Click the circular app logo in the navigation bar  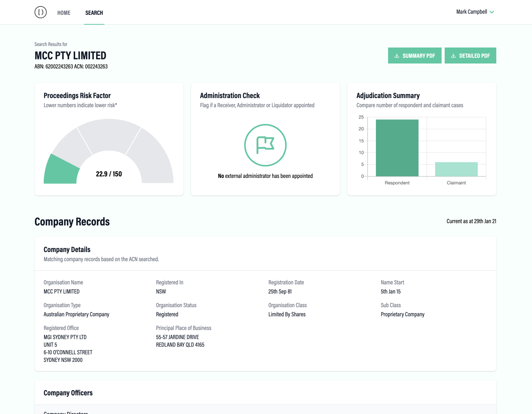[41, 12]
